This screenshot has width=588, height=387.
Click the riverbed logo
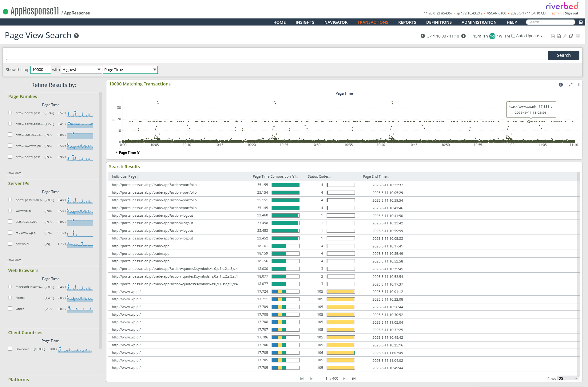[562, 6]
